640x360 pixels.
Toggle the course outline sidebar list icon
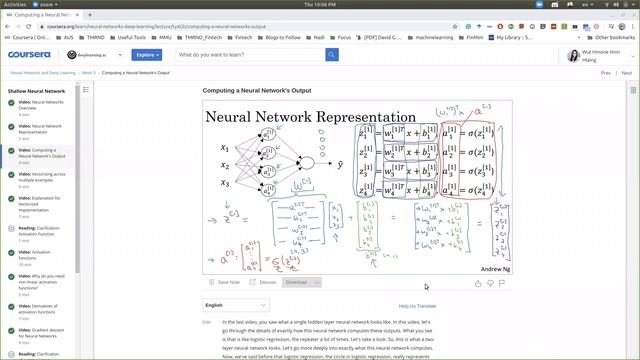click(x=86, y=89)
